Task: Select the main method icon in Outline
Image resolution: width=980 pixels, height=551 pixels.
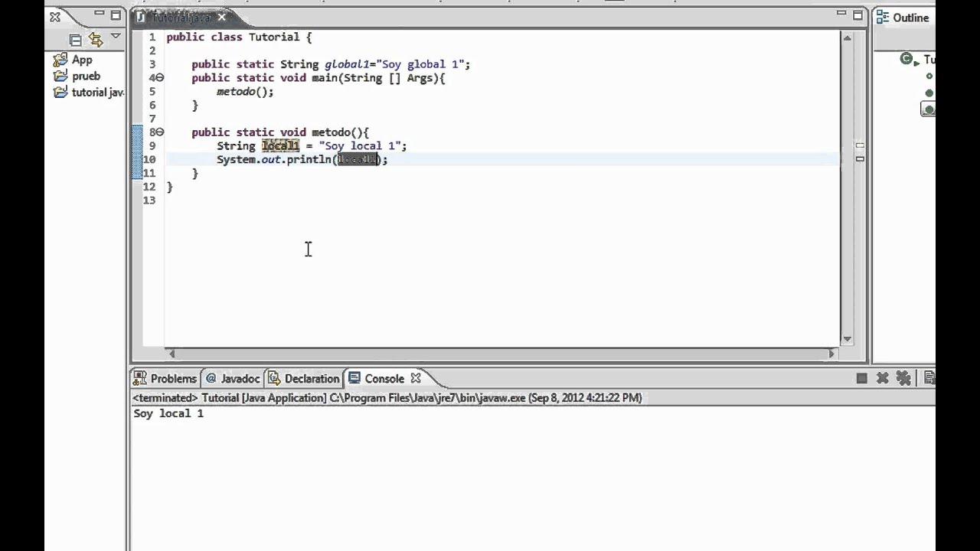Action: [929, 93]
